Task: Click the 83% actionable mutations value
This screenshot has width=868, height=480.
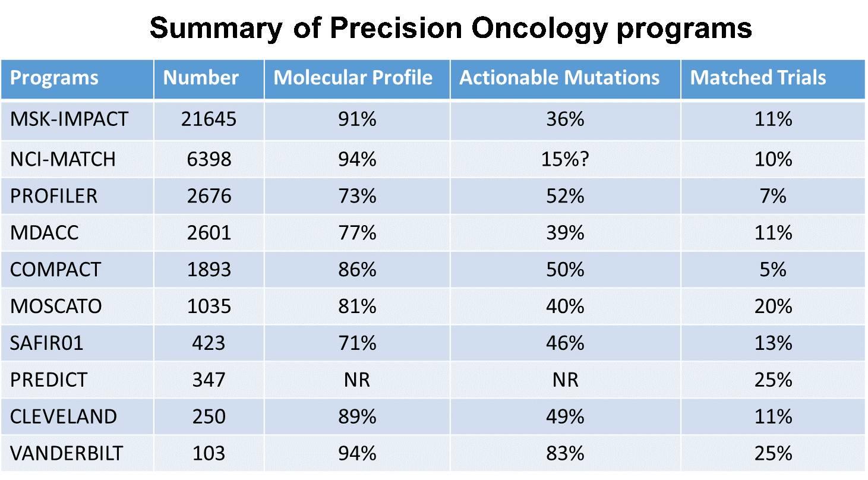Action: click(565, 454)
